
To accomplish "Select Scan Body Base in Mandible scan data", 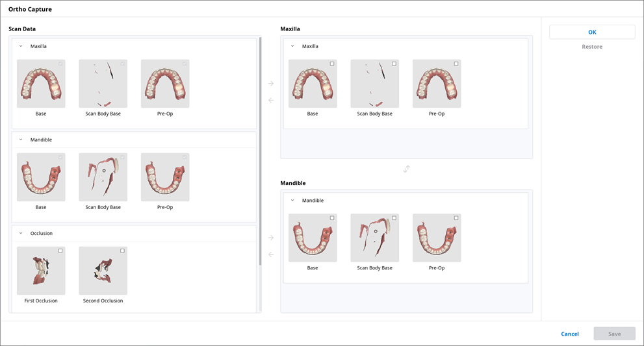I will [103, 177].
